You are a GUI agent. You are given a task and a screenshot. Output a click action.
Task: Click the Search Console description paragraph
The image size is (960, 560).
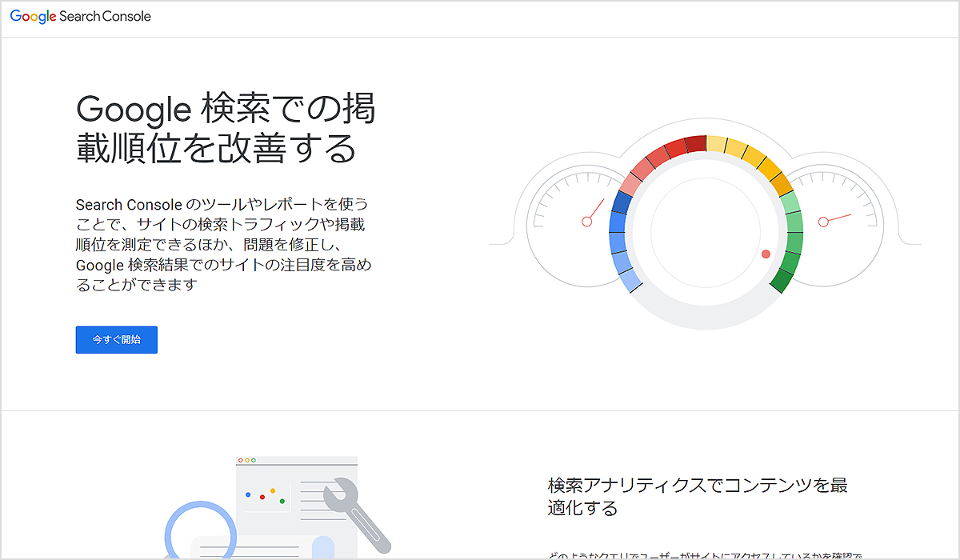224,244
